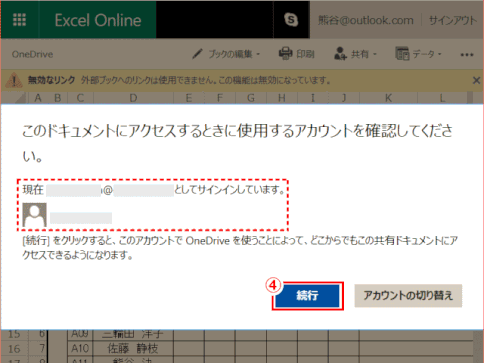484x363 pixels.
Task: Click the pencil icon for ブックの編集
Action: (197, 54)
